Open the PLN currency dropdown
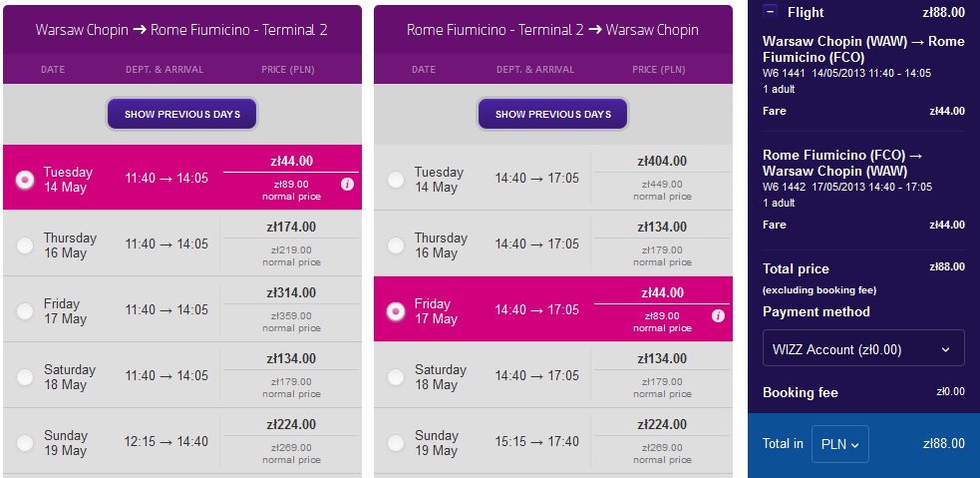 [x=840, y=444]
